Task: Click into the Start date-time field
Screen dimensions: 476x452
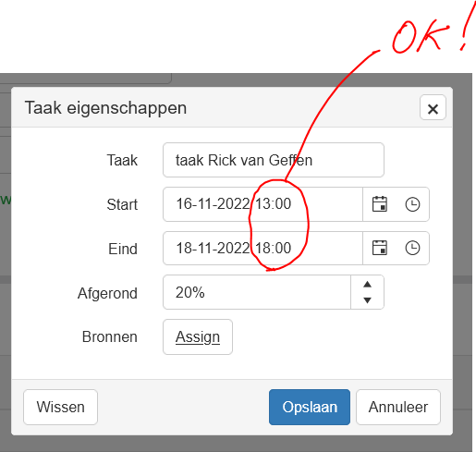Action: pos(262,204)
